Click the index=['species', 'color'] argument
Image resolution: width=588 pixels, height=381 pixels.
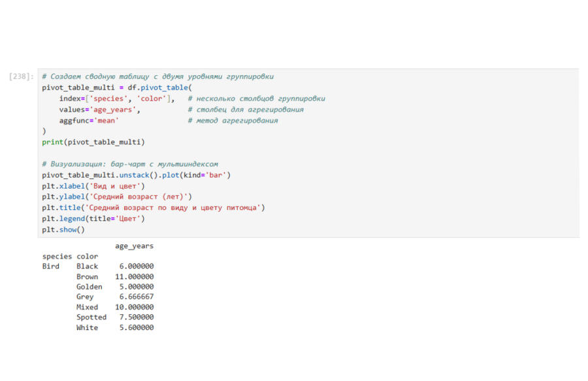(x=116, y=99)
